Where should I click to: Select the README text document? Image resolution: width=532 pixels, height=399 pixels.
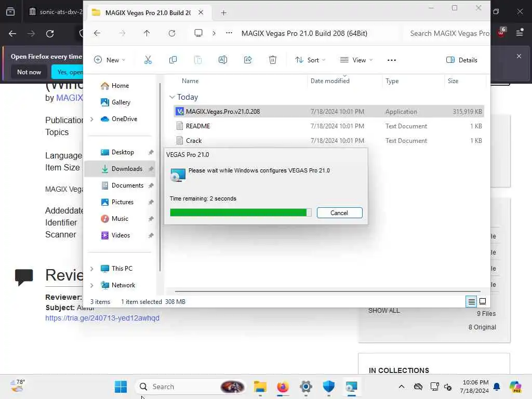(328, 126)
